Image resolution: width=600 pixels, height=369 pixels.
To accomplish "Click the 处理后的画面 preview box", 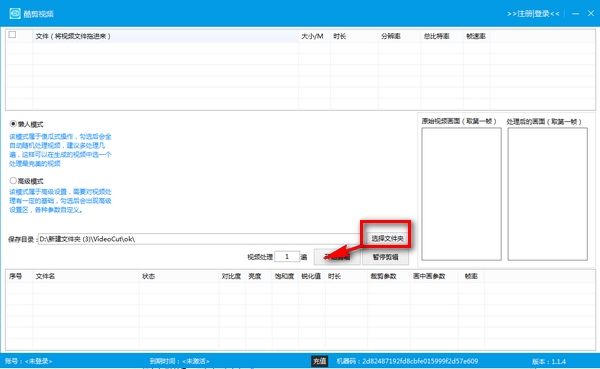I will (x=548, y=194).
